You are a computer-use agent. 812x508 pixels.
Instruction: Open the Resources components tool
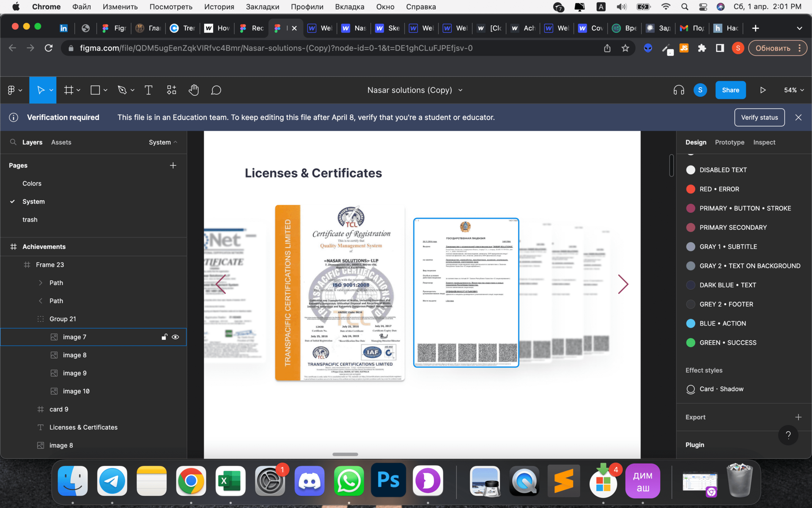(x=171, y=90)
